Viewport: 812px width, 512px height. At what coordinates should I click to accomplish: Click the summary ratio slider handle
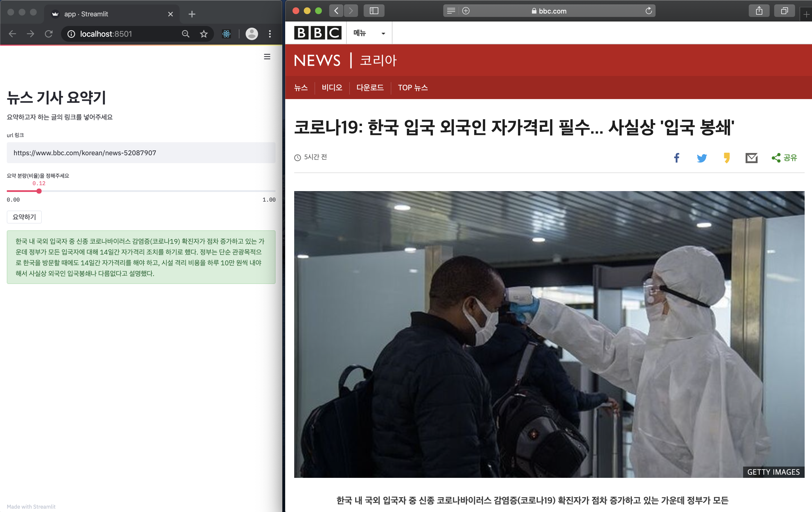(x=39, y=191)
